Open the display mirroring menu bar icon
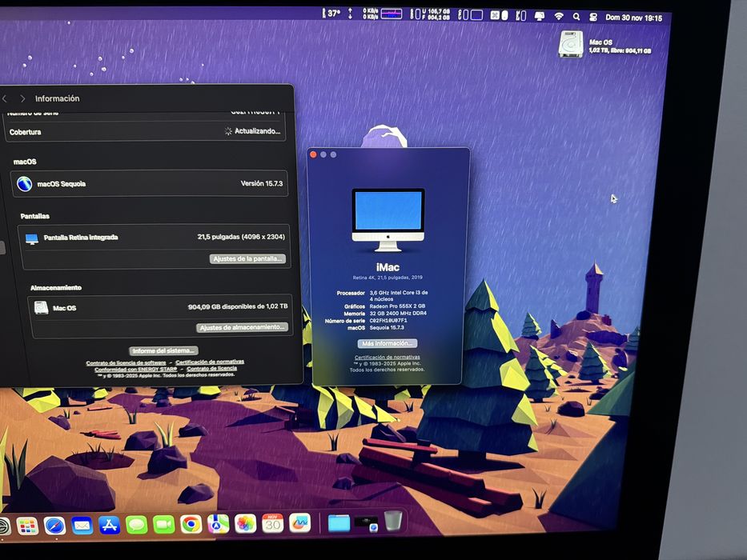The image size is (747, 560). coord(540,16)
